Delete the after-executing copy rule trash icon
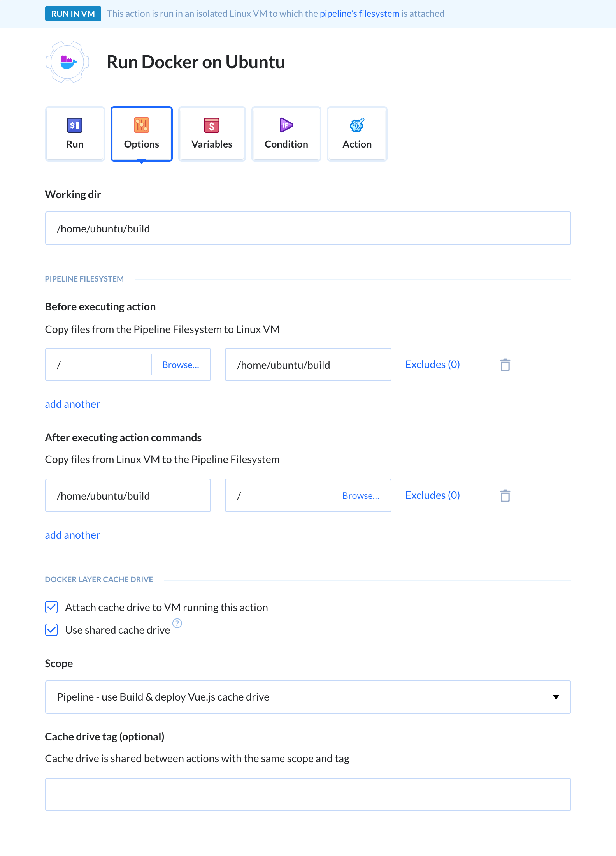This screenshot has width=616, height=856. tap(505, 496)
